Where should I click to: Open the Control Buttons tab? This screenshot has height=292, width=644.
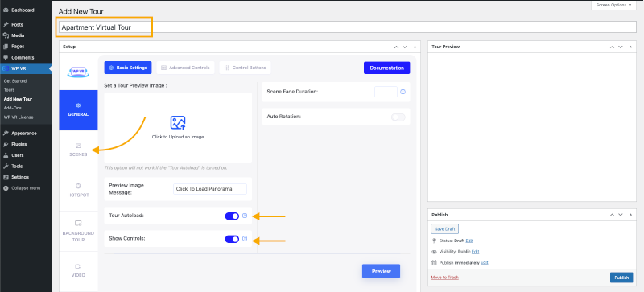tap(246, 68)
